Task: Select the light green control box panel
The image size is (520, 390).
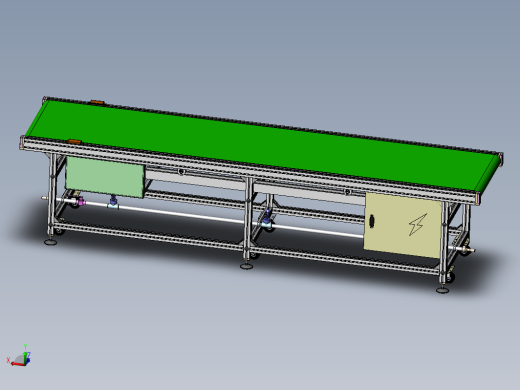Action: [105, 177]
